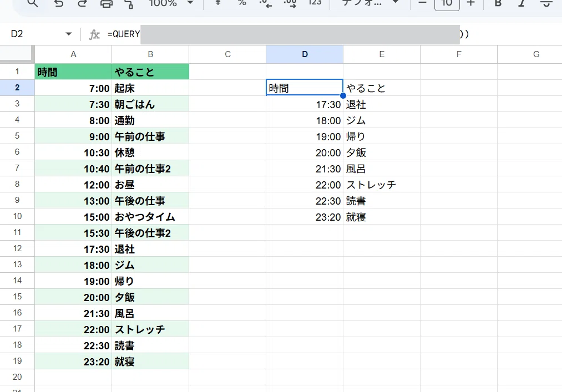The image size is (562, 392).
Task: Toggle italic formatting
Action: click(x=522, y=3)
